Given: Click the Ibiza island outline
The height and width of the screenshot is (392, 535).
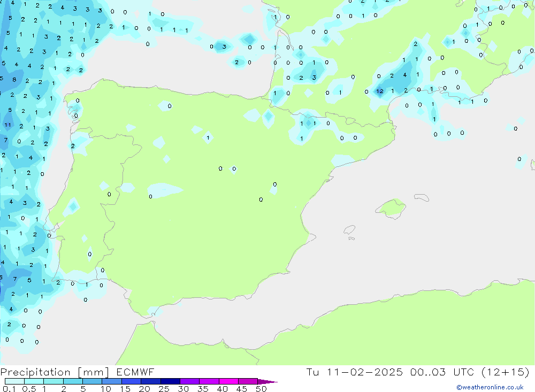Looking at the screenshot, I should point(349,230).
